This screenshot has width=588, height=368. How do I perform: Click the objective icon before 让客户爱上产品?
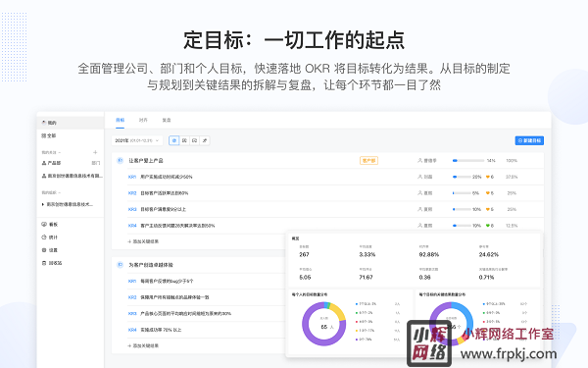coord(120,161)
